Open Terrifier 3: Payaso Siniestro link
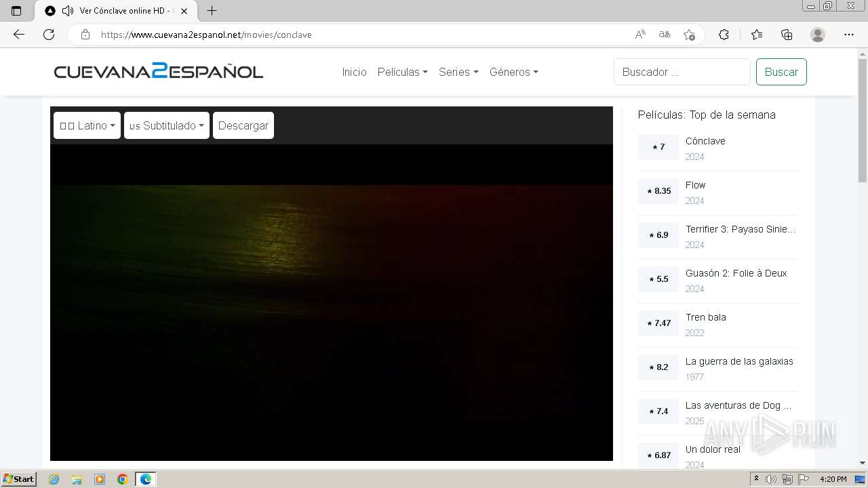868x488 pixels. [x=741, y=229]
